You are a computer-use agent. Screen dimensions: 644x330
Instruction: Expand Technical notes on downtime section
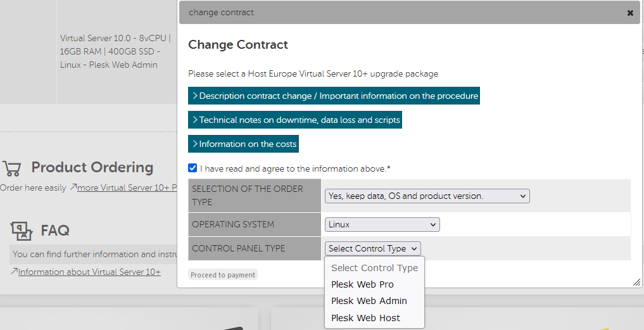295,120
